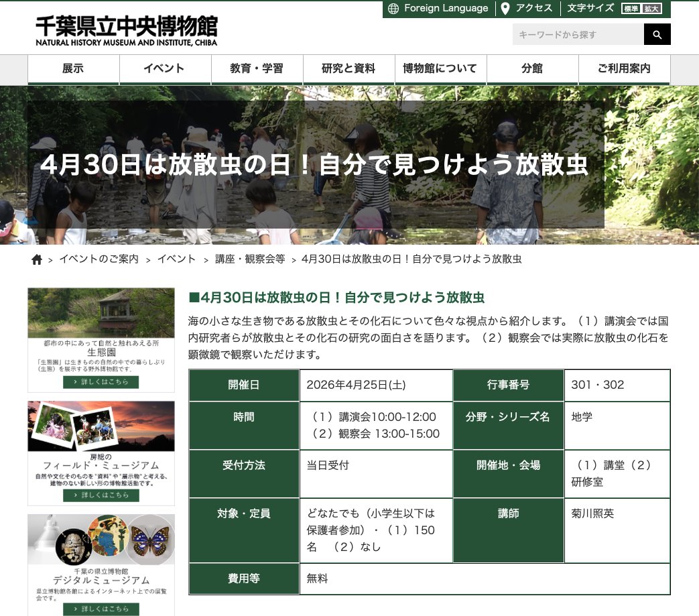Select 分館 in the navigation bar

click(x=532, y=68)
